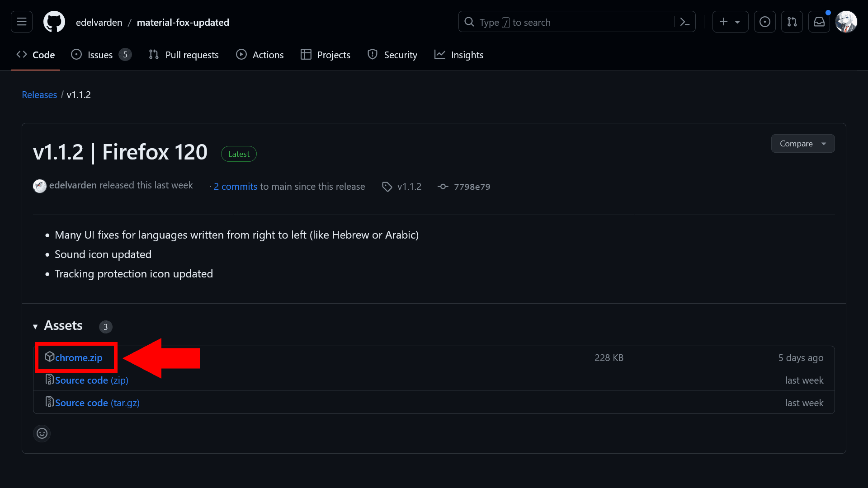
Task: Switch to the Projects tab
Action: (325, 55)
